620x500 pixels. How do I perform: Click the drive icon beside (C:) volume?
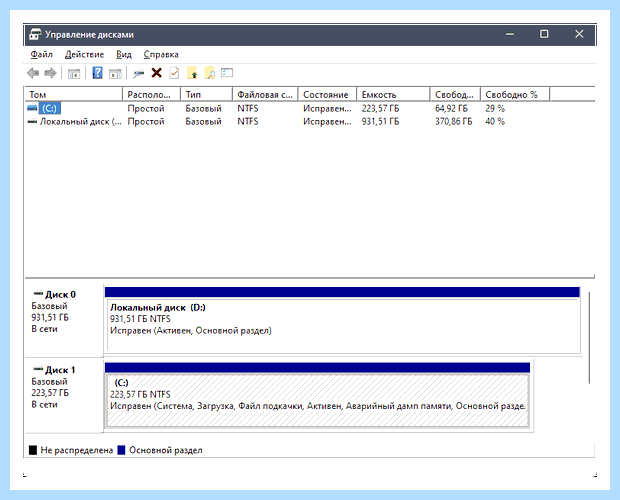coord(32,108)
